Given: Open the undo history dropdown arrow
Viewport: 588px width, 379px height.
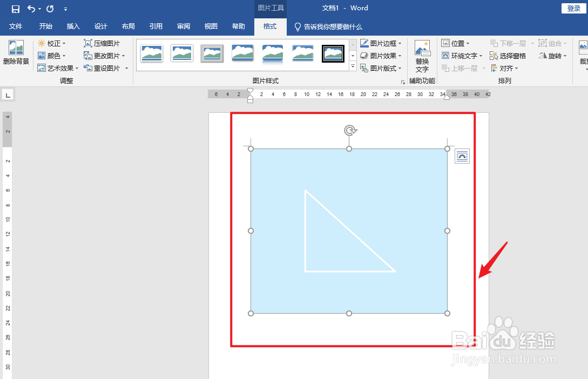Looking at the screenshot, I should click(39, 9).
